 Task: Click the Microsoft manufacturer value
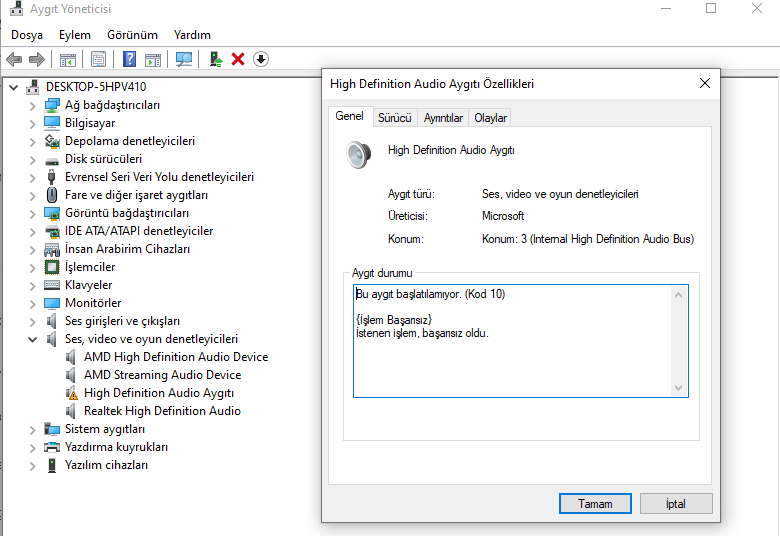503,216
